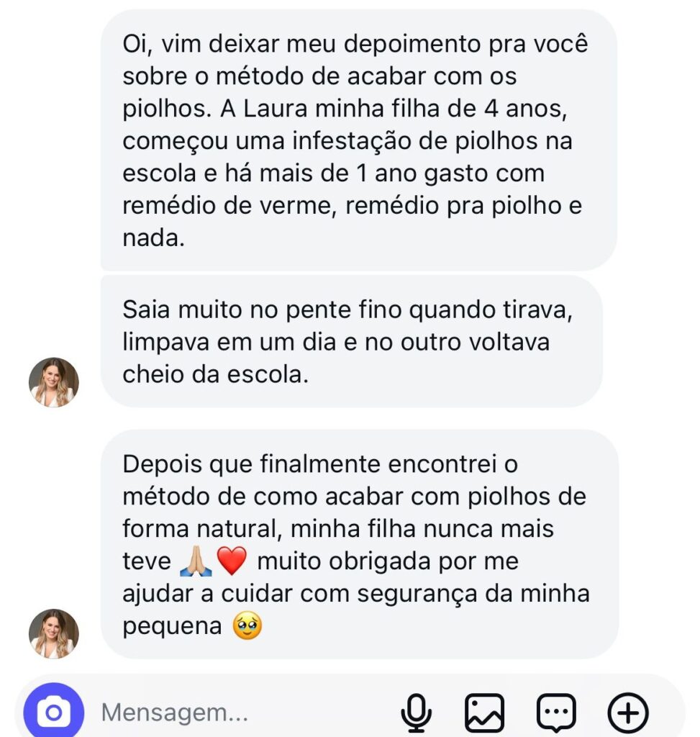Select the message starting "Saia muito no pente"
The height and width of the screenshot is (737, 700).
tap(350, 341)
